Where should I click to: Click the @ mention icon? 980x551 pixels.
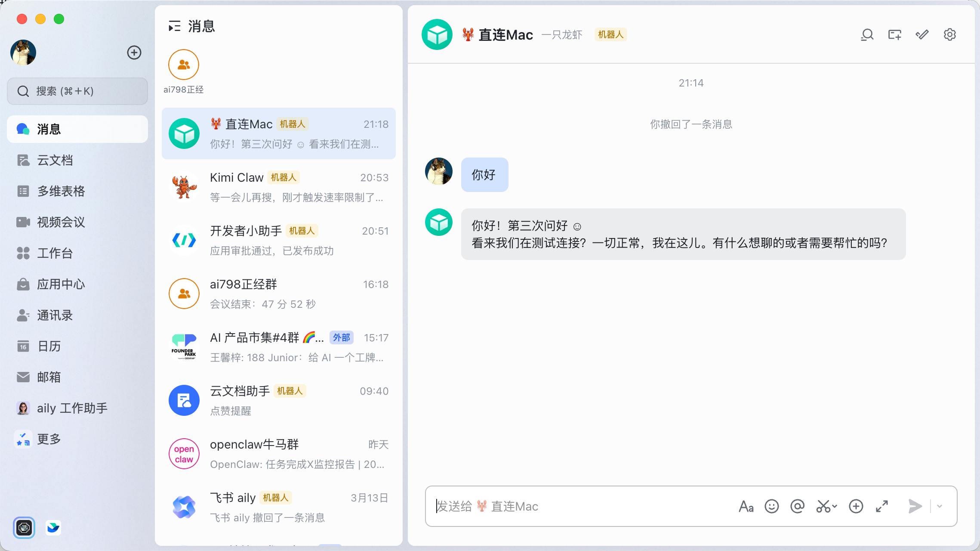point(797,506)
